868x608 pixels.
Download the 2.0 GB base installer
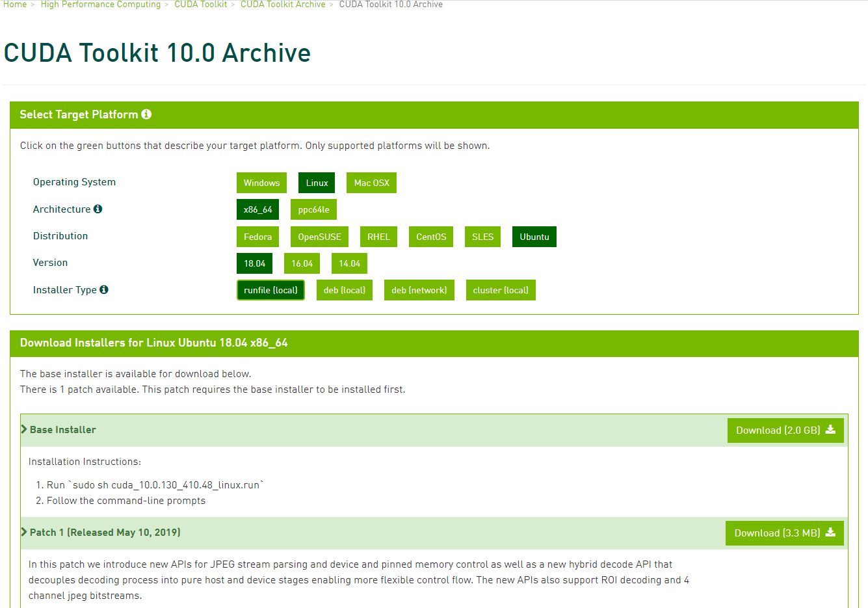coord(785,430)
